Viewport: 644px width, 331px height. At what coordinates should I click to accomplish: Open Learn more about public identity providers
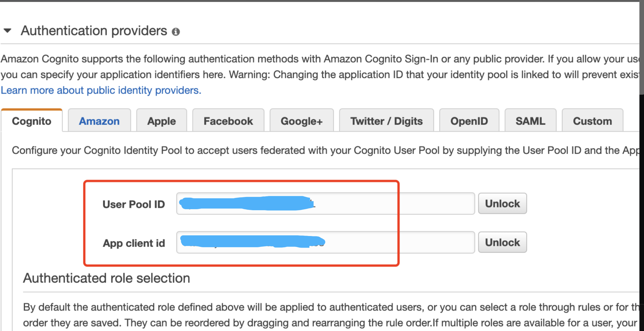[101, 90]
